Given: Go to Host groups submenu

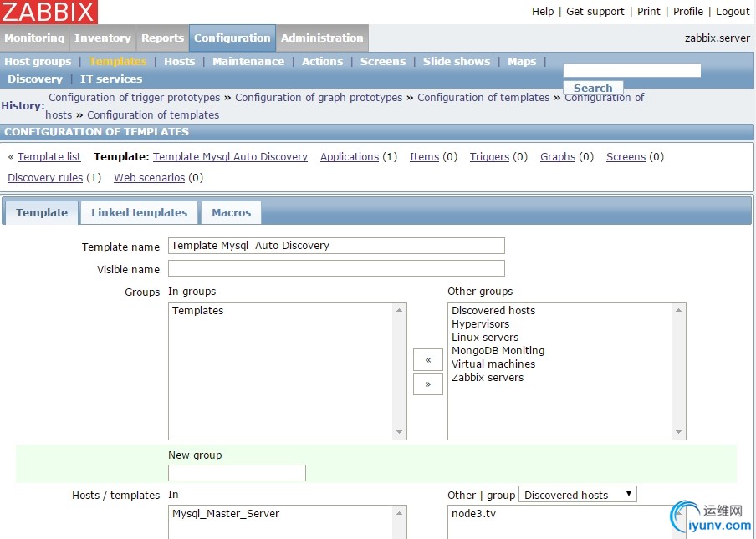Looking at the screenshot, I should coord(38,62).
